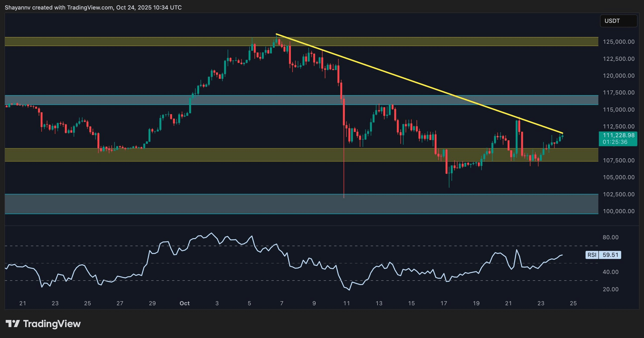Click the 125,000.00 price axis label
Screen dimensions: 644x338
point(618,42)
